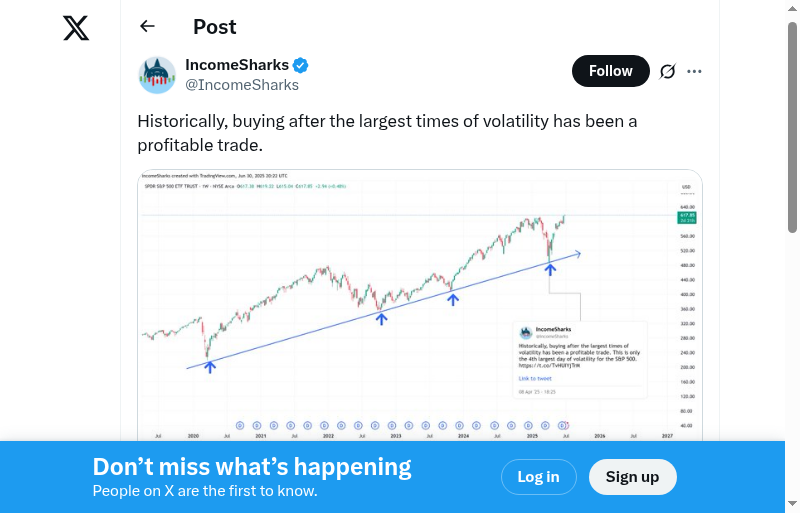
Task: Open the IncomeSharks profile avatar
Action: [157, 75]
